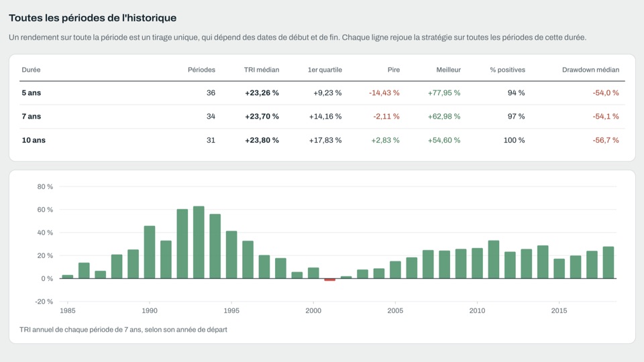This screenshot has height=362, width=644.
Task: Click the TRI médian column header
Action: coord(262,70)
